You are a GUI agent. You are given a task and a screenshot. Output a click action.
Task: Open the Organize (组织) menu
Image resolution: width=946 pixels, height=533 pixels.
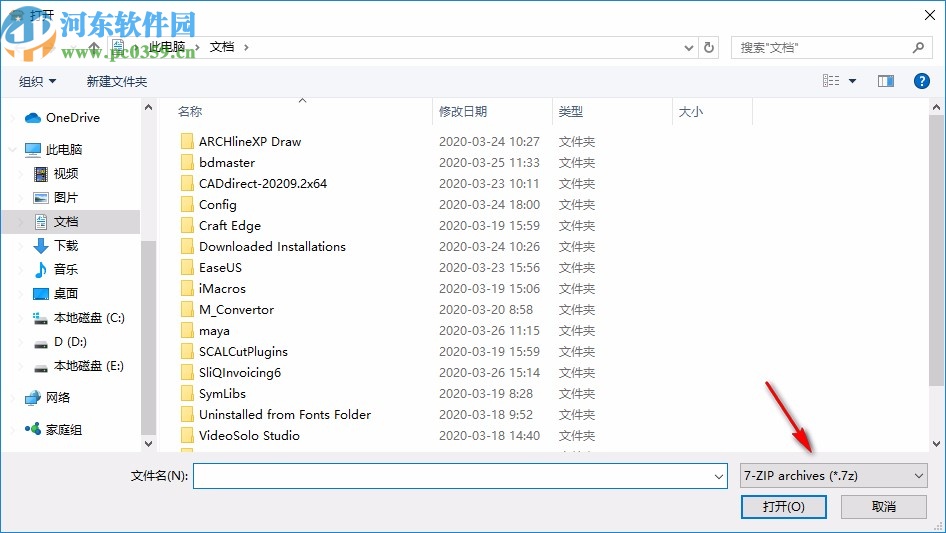point(37,81)
